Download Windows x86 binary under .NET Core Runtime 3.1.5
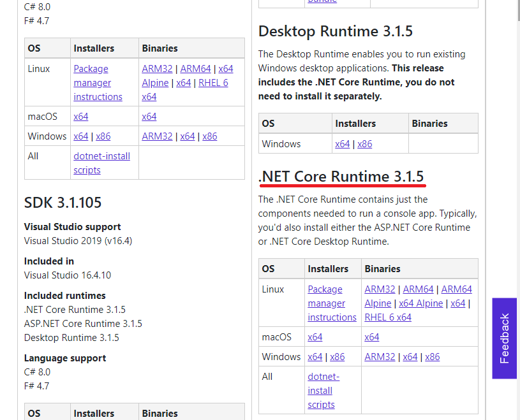The image size is (520, 420). pyautogui.click(x=433, y=357)
